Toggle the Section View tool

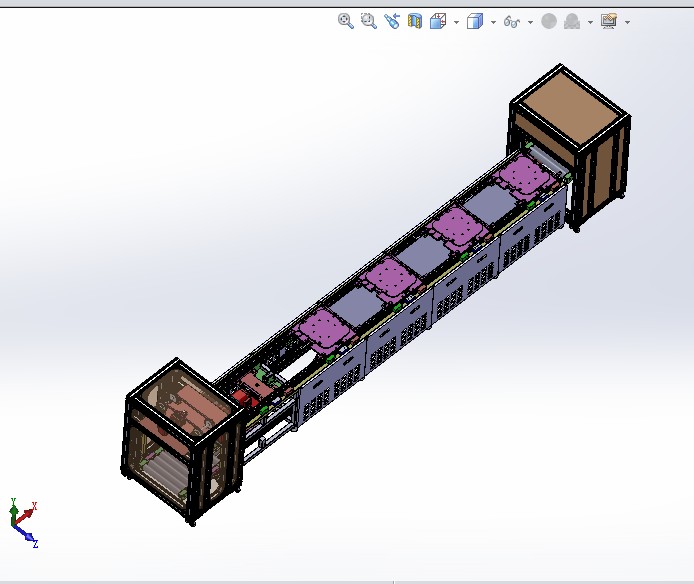click(415, 21)
